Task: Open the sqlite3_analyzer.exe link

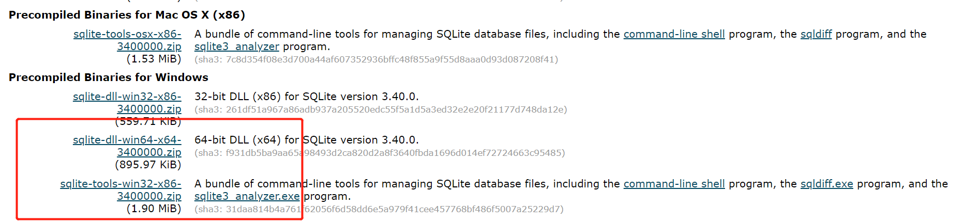Action: [247, 197]
